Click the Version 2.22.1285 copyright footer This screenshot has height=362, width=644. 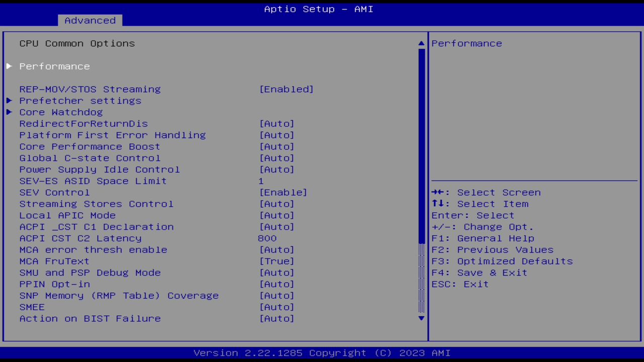click(322, 353)
